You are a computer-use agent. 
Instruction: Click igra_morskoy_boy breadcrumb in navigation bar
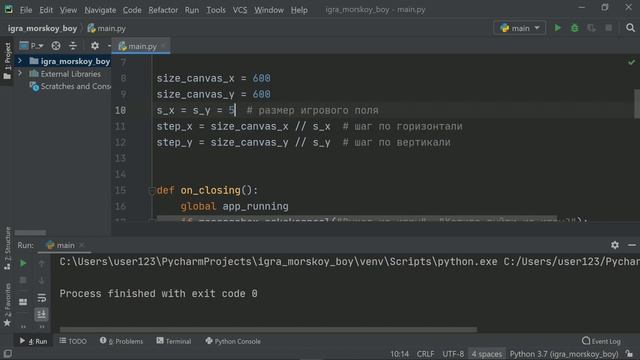[42, 28]
